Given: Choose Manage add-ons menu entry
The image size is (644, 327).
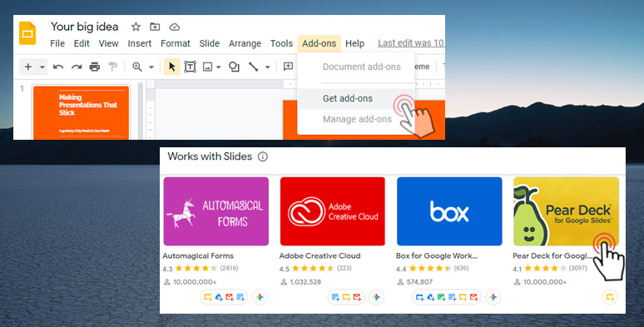Looking at the screenshot, I should point(356,119).
